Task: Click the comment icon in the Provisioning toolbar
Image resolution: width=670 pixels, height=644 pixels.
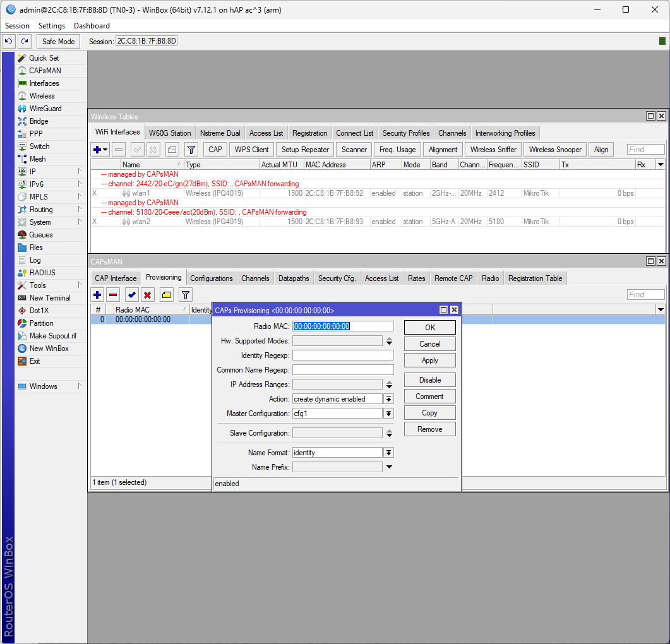Action: pyautogui.click(x=166, y=294)
